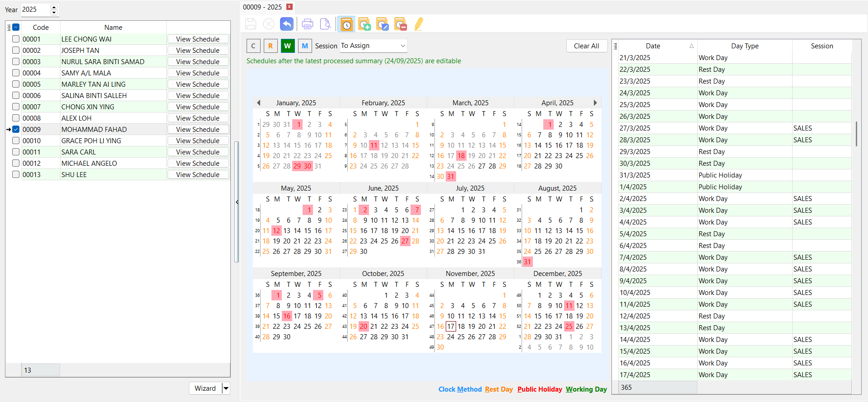Collapse the left panel splitter arrow

[237, 202]
